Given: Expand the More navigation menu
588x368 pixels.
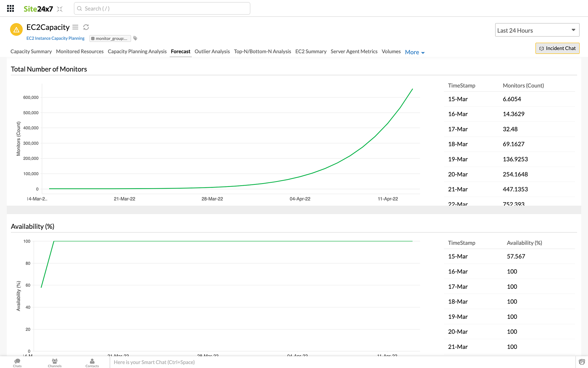Looking at the screenshot, I should (414, 52).
